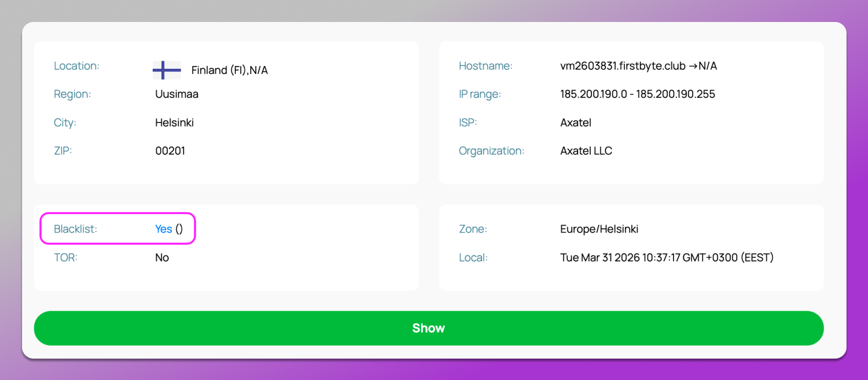The height and width of the screenshot is (380, 868).
Task: Click the Uusimaa region value
Action: coord(176,94)
